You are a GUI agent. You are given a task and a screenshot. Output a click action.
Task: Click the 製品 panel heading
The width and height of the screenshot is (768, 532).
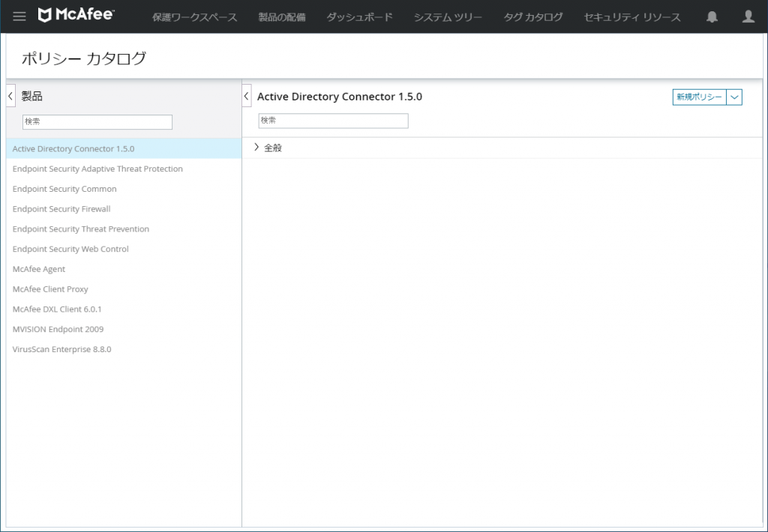[x=31, y=97]
